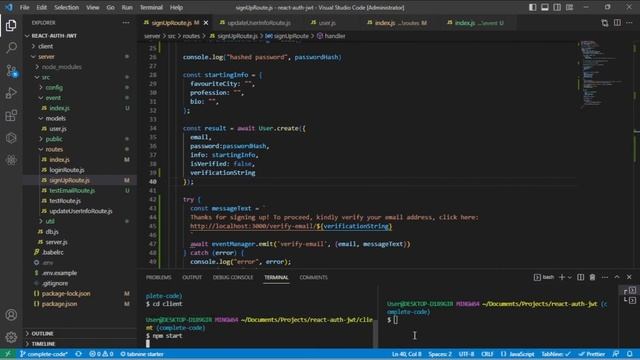Screen dimensions: 640x360
Task: Switch to the COMMENTS panel tab
Action: [x=313, y=277]
